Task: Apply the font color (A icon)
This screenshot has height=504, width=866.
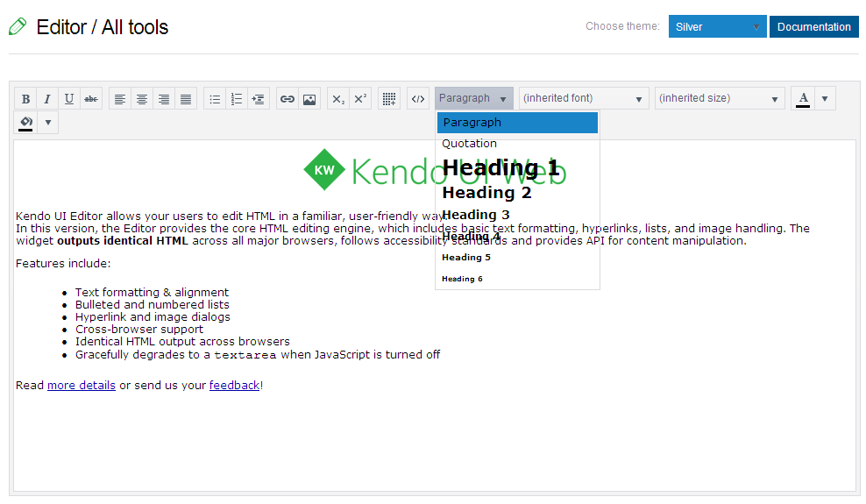Action: click(803, 98)
